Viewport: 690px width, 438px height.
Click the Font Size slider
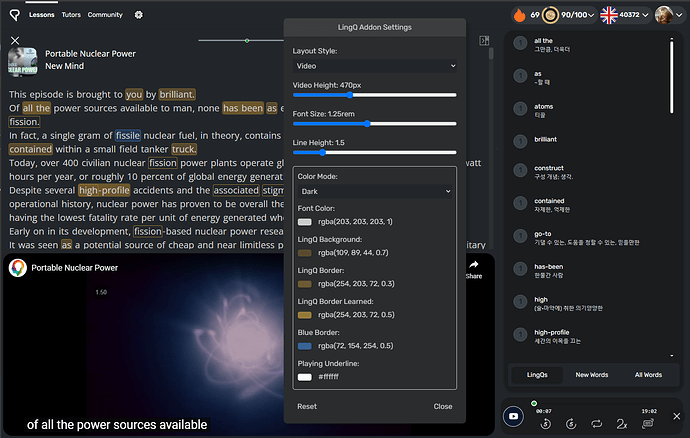375,124
